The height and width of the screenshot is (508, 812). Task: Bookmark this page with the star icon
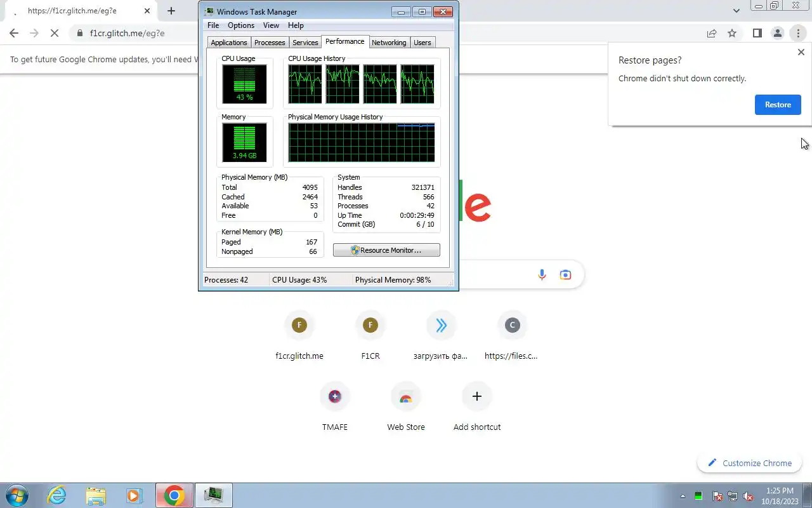coord(732,33)
